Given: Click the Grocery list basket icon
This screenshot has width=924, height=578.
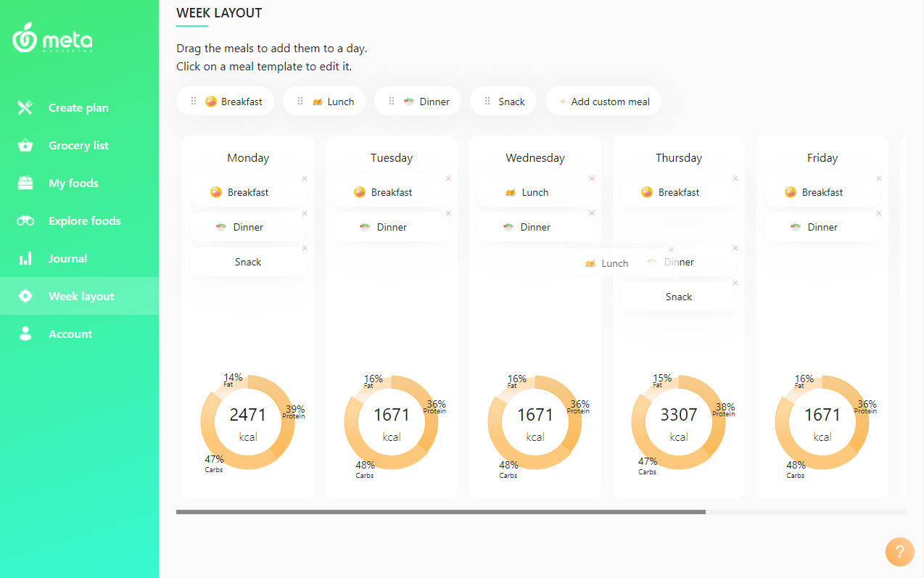Looking at the screenshot, I should (25, 146).
